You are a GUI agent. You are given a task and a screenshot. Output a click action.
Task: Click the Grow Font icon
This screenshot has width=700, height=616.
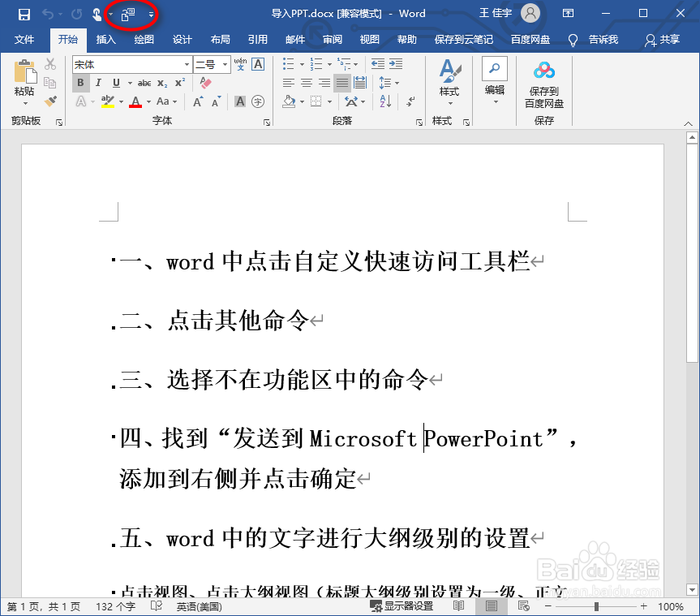pos(198,101)
